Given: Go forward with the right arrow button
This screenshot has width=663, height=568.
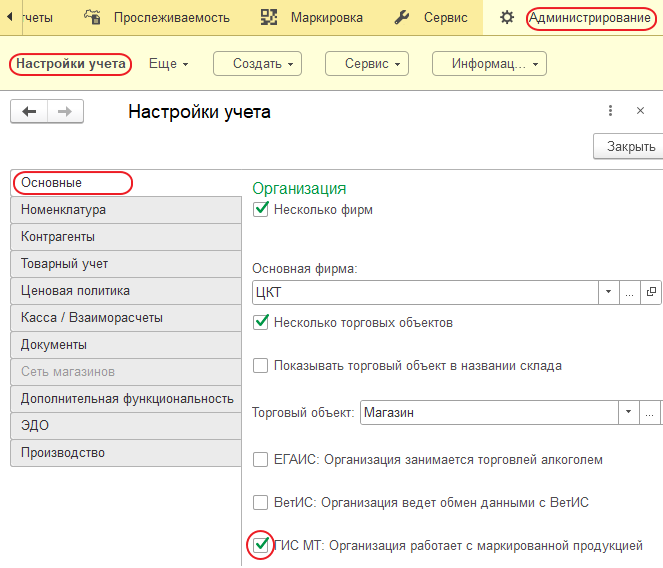Looking at the screenshot, I should (65, 112).
